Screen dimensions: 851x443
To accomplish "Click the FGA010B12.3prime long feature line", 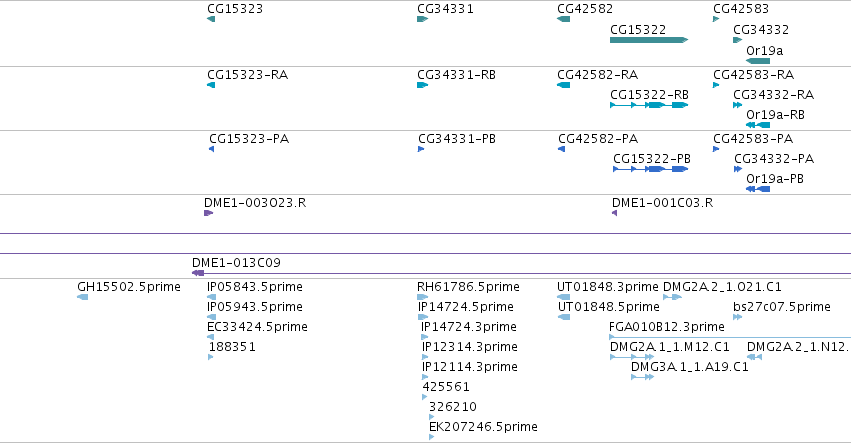I will pyautogui.click(x=730, y=337).
